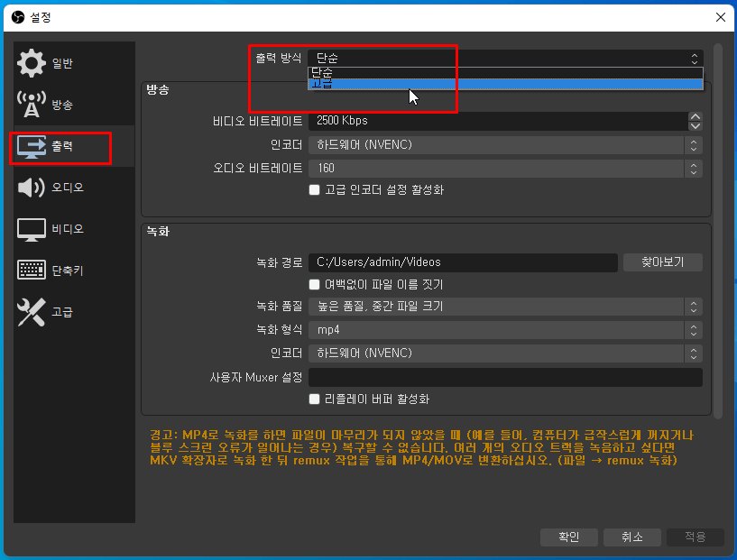Viewport: 737px width, 560px height.
Task: Open the 비디오 (Video) monitor icon
Action: pyautogui.click(x=31, y=229)
